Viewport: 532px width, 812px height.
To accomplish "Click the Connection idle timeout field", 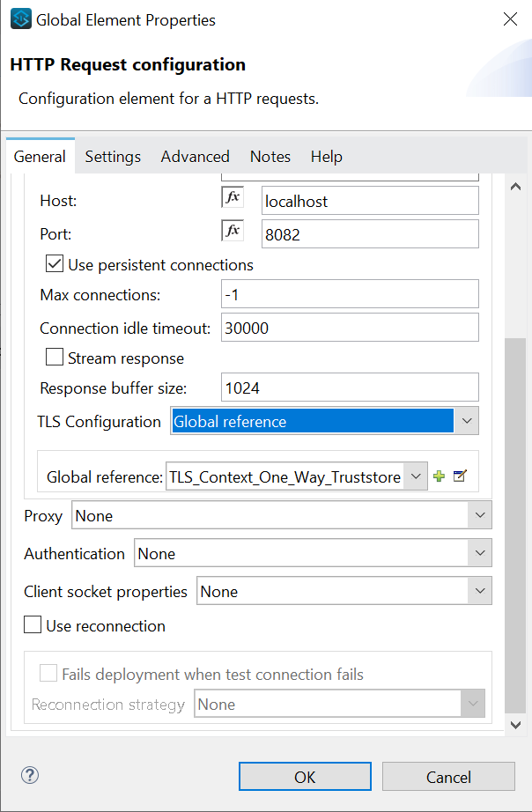I will pyautogui.click(x=350, y=328).
